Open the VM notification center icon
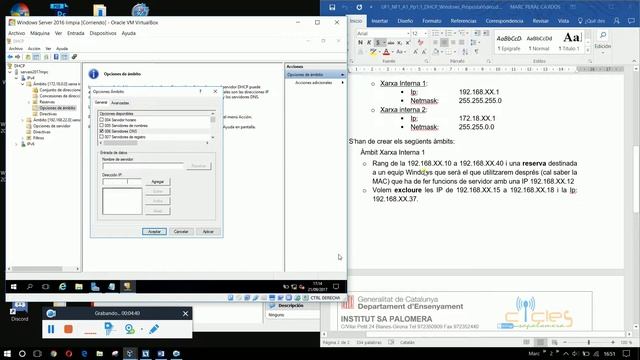640x360 pixels. 336,287
